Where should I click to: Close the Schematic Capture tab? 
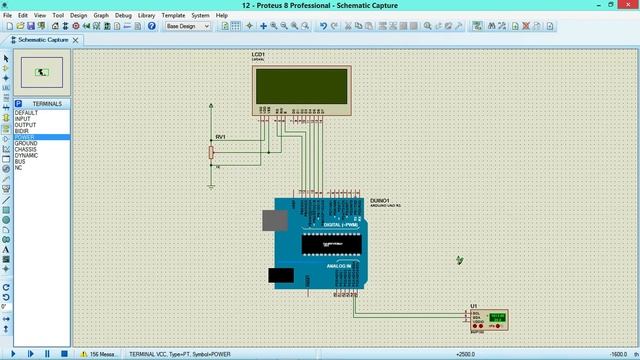pos(76,40)
